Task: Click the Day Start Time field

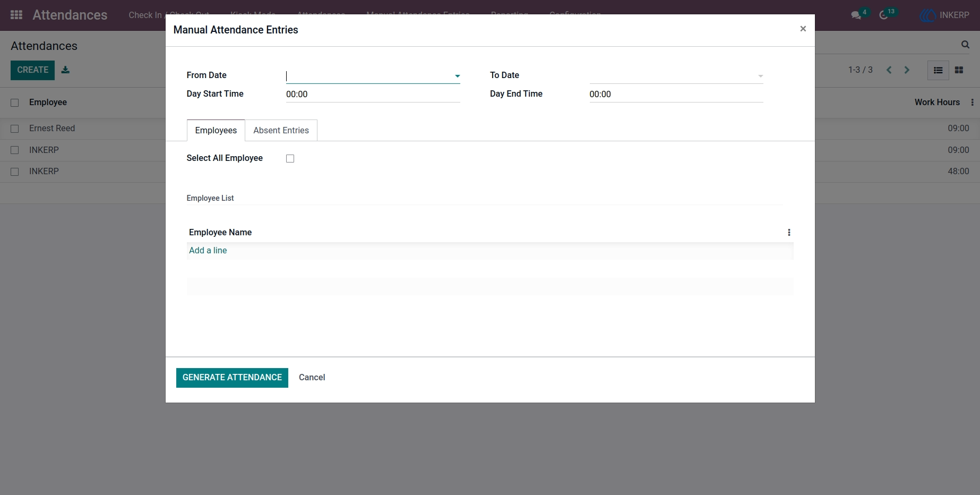Action: point(373,95)
